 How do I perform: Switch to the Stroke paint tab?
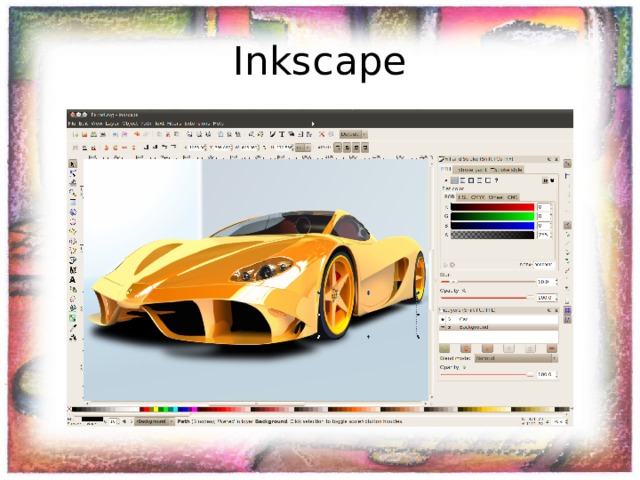click(471, 169)
